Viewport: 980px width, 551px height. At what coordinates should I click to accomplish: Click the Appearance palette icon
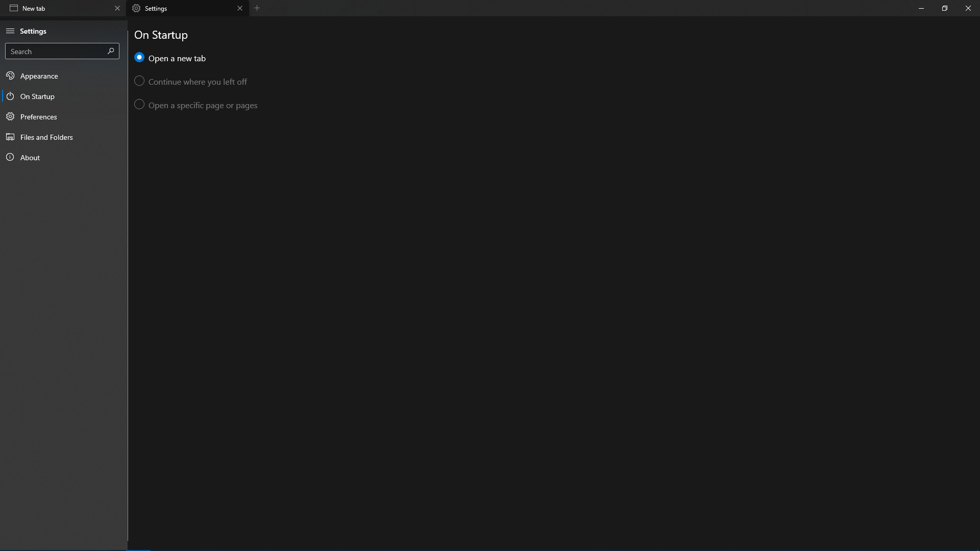click(x=10, y=76)
